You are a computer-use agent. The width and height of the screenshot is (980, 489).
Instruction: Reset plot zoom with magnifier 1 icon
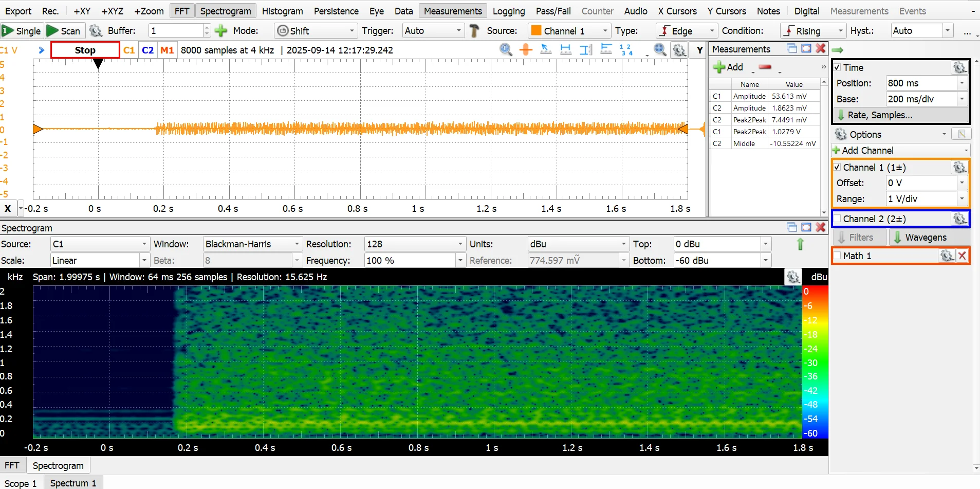coord(506,49)
